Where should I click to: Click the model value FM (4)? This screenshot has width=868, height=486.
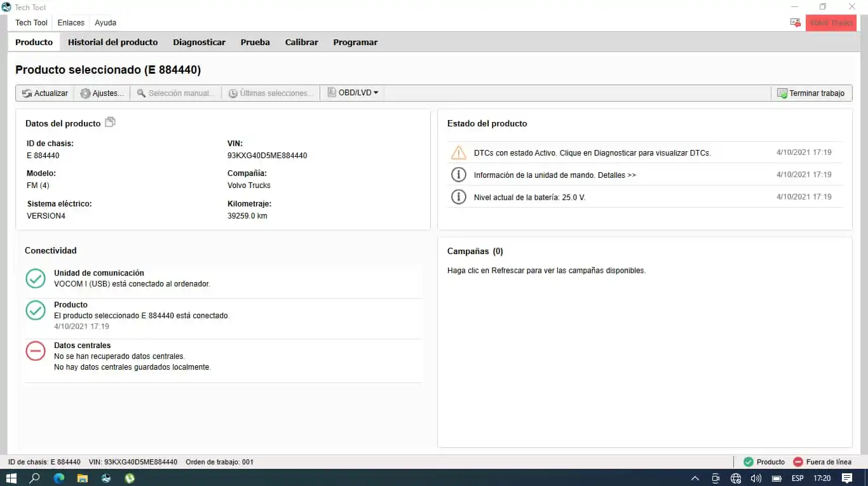coord(38,186)
